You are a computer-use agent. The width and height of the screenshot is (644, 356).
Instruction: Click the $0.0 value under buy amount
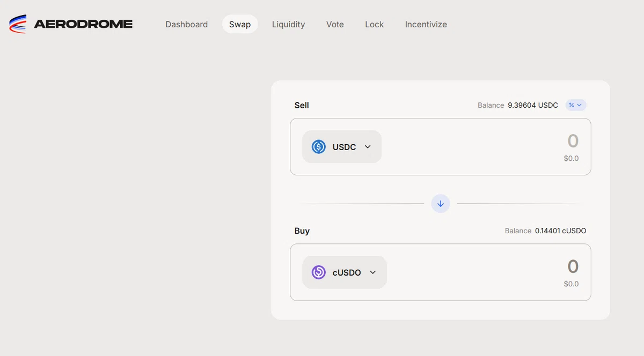(x=571, y=284)
